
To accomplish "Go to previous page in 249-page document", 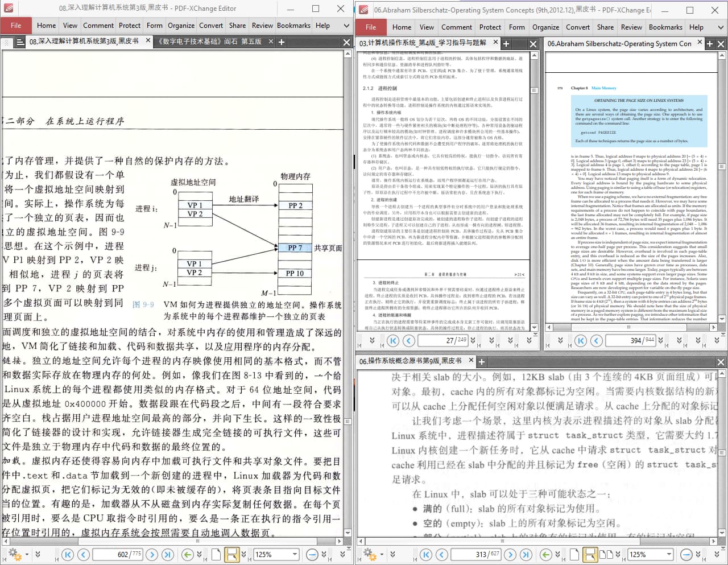I will 408,340.
